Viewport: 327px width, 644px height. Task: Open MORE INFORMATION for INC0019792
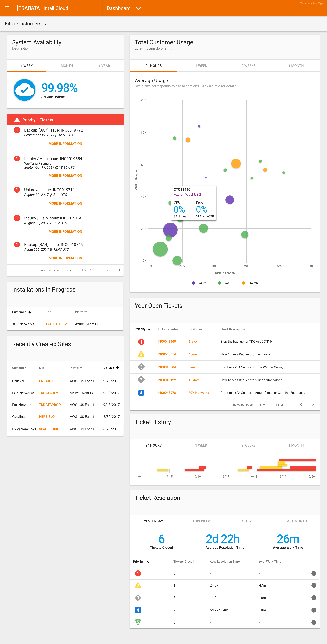[65, 144]
